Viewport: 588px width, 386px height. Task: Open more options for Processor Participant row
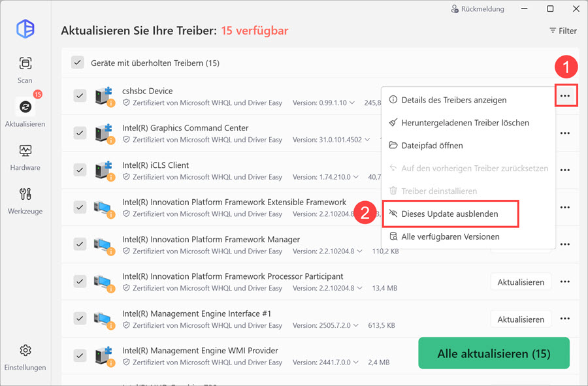click(565, 281)
